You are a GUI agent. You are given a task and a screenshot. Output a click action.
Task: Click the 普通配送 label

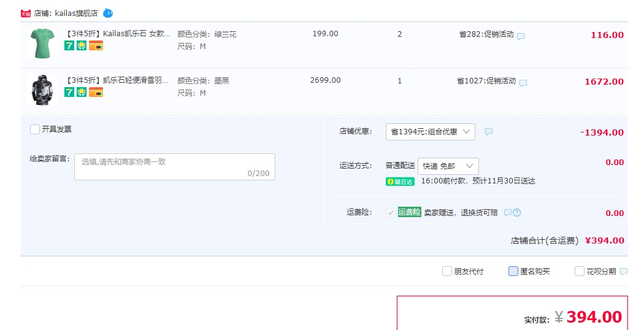pyautogui.click(x=400, y=166)
